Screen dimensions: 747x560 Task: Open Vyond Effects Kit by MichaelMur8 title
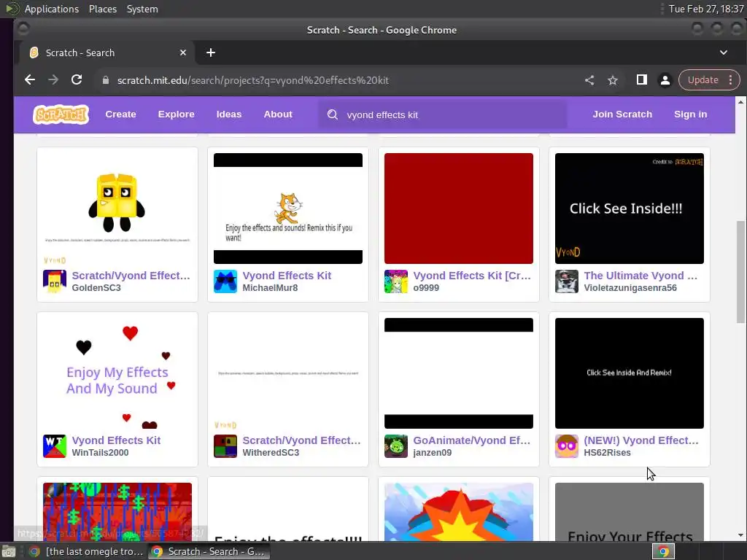tap(287, 275)
